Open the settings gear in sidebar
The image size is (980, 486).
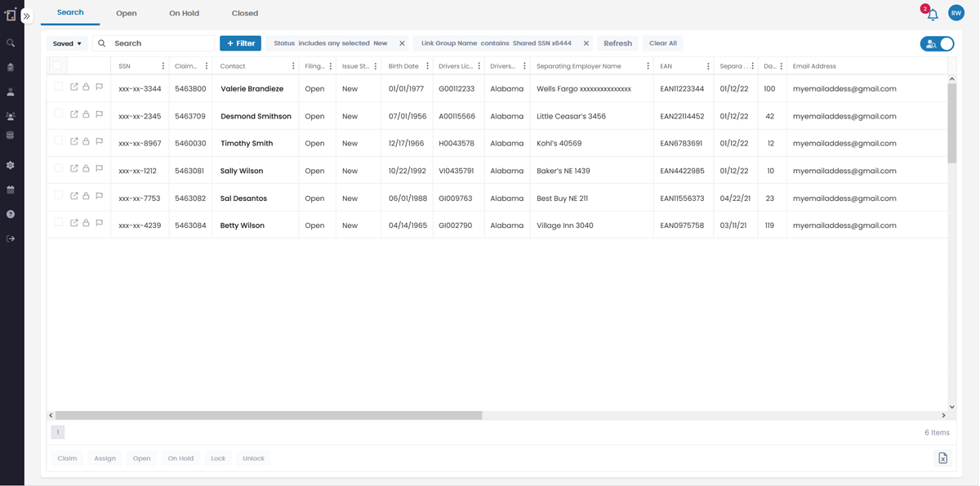(11, 165)
